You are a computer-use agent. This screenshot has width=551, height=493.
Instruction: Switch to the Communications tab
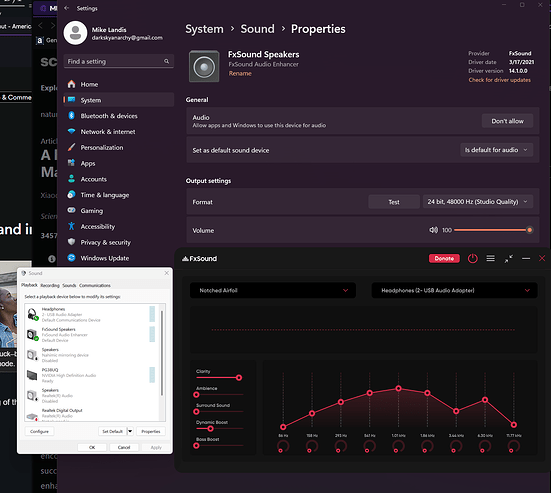pos(95,285)
